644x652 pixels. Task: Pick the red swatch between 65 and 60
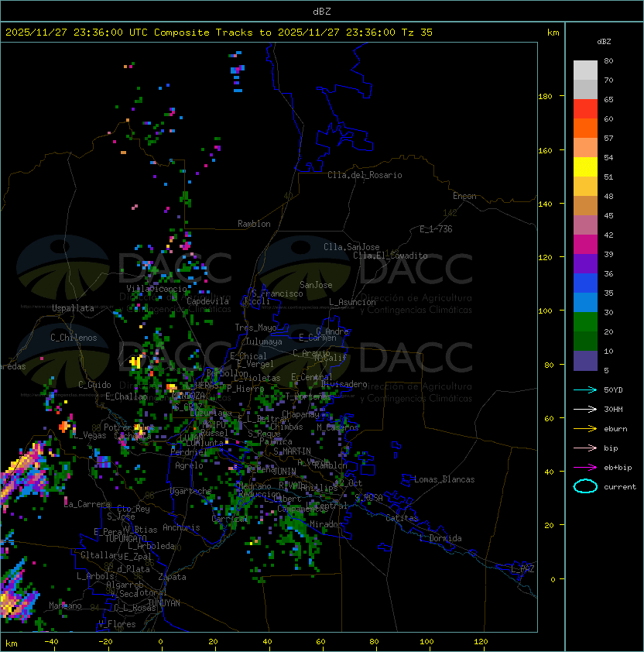pos(585,109)
